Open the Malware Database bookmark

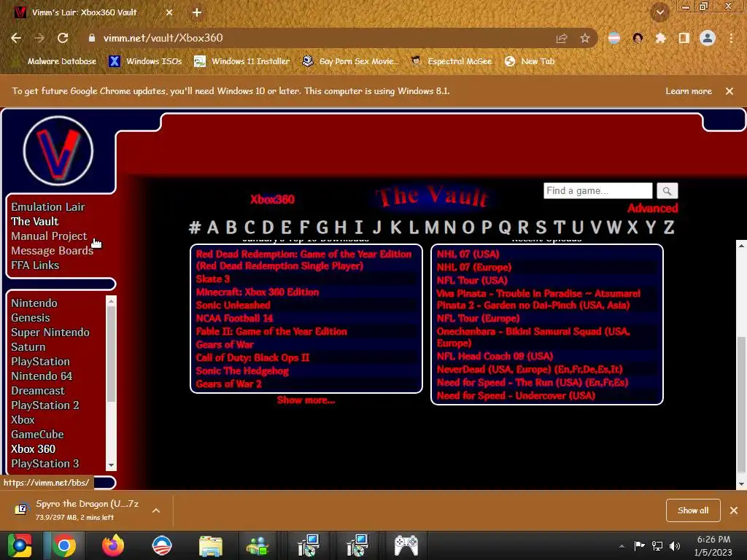pos(56,61)
